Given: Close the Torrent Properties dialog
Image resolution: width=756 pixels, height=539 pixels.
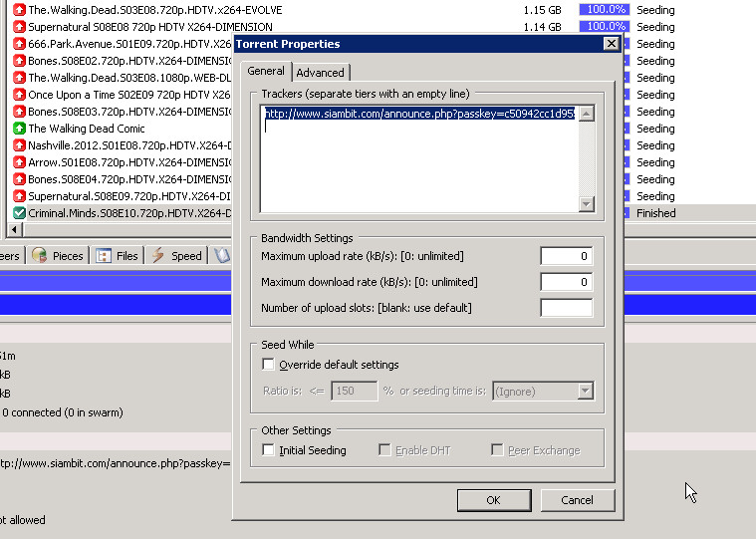Looking at the screenshot, I should (612, 44).
